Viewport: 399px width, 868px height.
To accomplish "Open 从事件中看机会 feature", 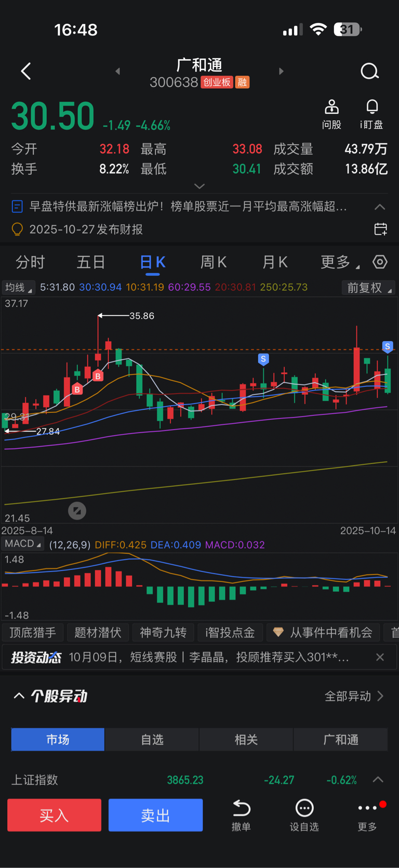I will (323, 632).
